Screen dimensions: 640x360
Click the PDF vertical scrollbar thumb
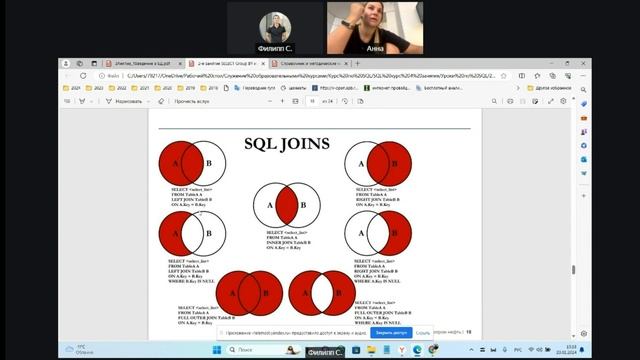(573, 269)
